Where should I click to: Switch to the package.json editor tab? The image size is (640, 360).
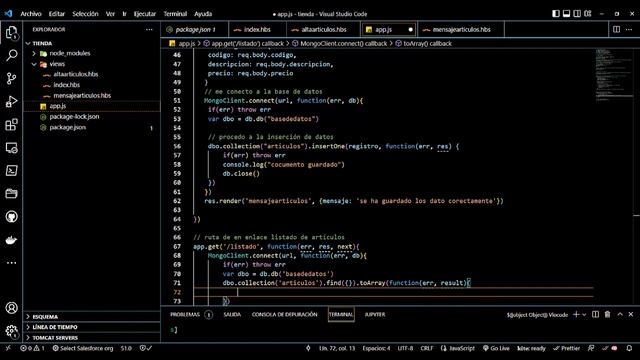(195, 29)
